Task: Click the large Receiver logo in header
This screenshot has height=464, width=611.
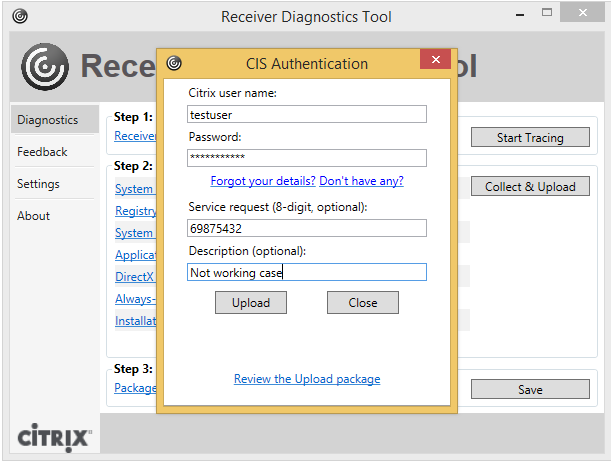Action: [x=45, y=66]
